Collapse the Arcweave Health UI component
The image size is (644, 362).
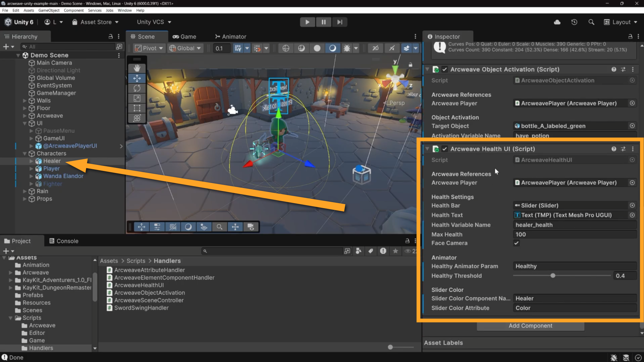tap(427, 149)
